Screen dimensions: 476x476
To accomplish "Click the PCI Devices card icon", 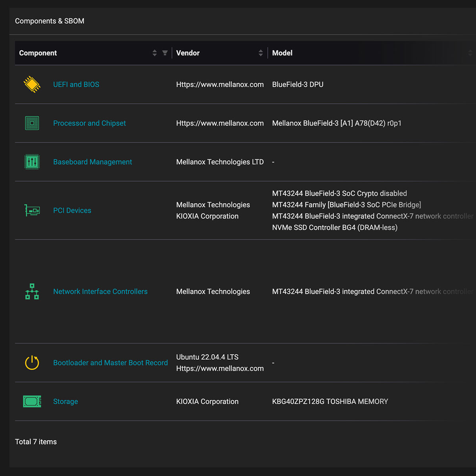I will click(32, 210).
